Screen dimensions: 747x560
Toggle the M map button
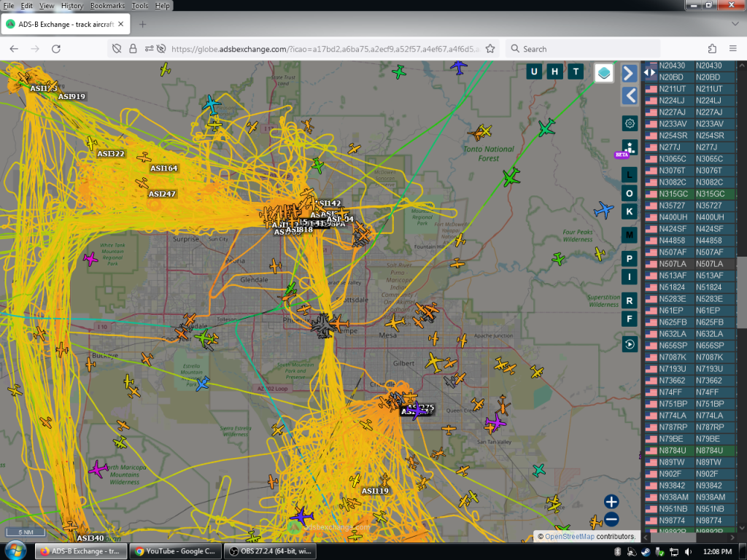tap(630, 235)
